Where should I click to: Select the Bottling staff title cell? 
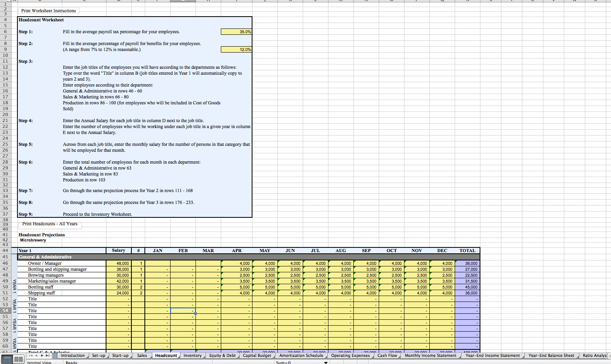click(x=62, y=287)
